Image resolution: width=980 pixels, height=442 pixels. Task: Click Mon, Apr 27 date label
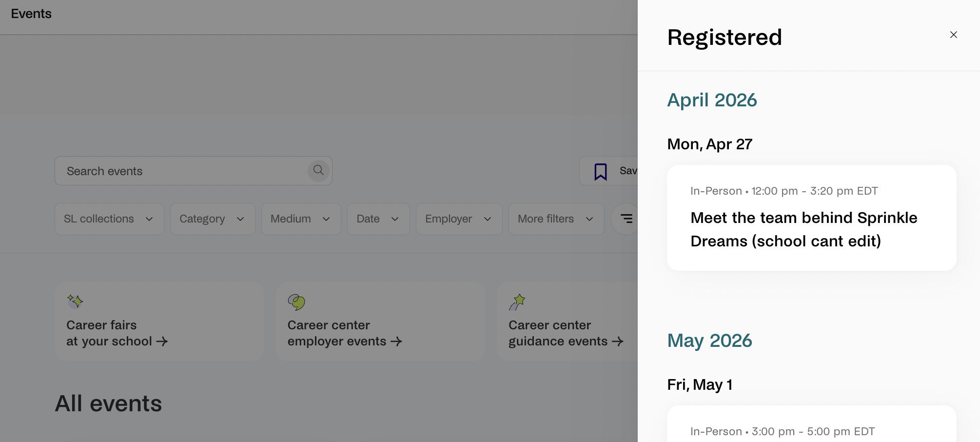coord(709,144)
